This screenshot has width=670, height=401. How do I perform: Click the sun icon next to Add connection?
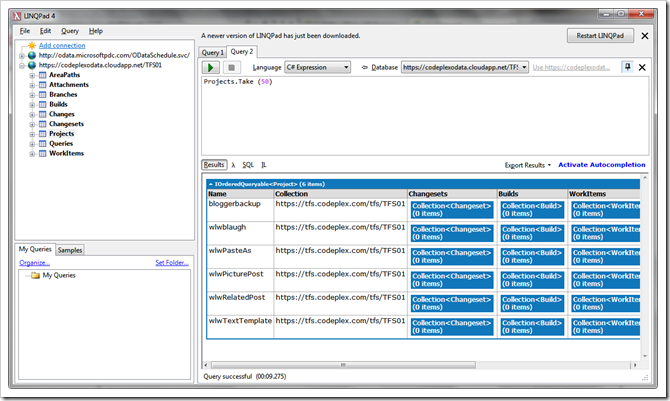[32, 45]
